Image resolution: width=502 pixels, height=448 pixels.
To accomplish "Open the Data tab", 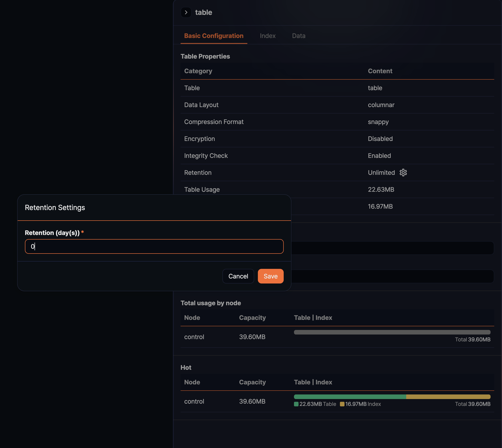I will (x=298, y=36).
